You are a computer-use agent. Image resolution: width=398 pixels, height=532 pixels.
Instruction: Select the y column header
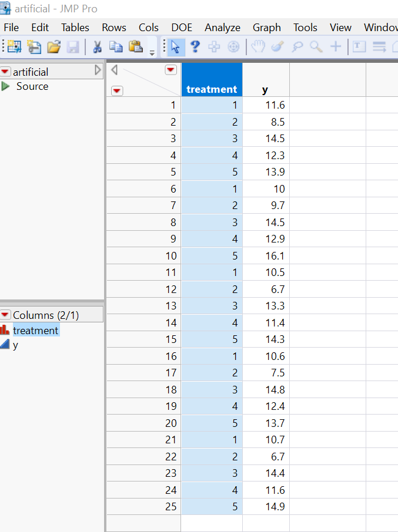pyautogui.click(x=266, y=80)
